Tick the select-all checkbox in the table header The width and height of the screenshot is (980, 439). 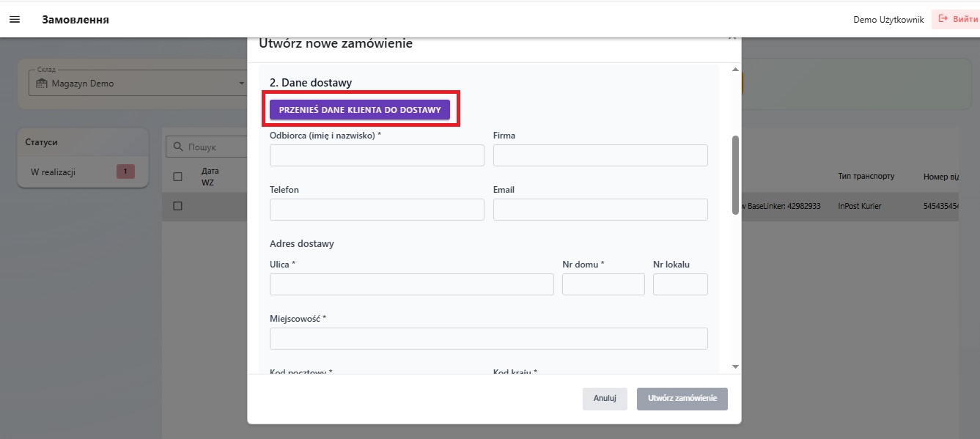(x=177, y=177)
